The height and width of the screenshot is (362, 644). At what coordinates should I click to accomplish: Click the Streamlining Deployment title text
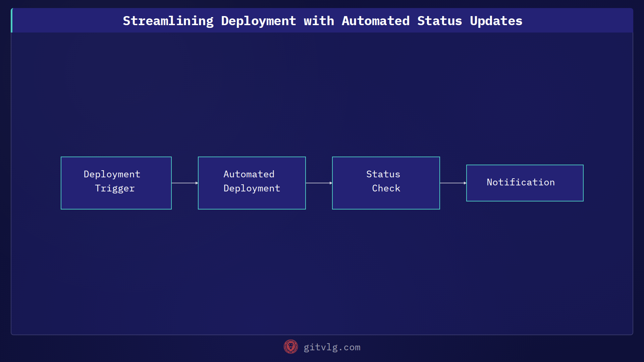(322, 20)
